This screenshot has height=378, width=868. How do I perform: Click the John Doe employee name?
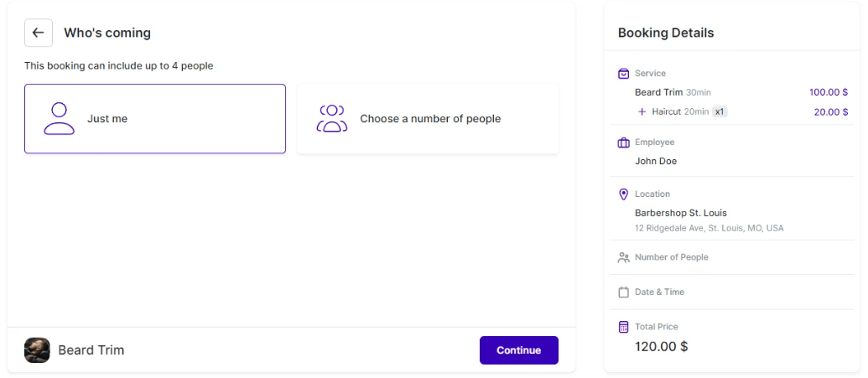click(x=656, y=162)
